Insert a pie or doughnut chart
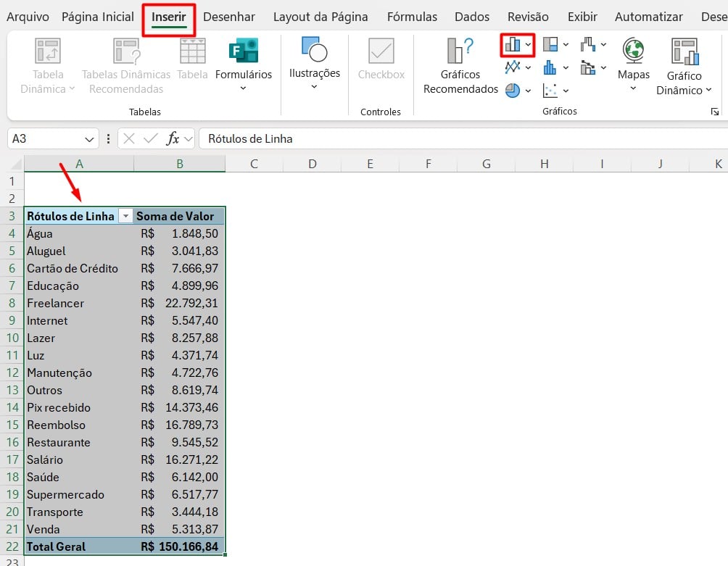The height and width of the screenshot is (566, 728). pos(513,91)
